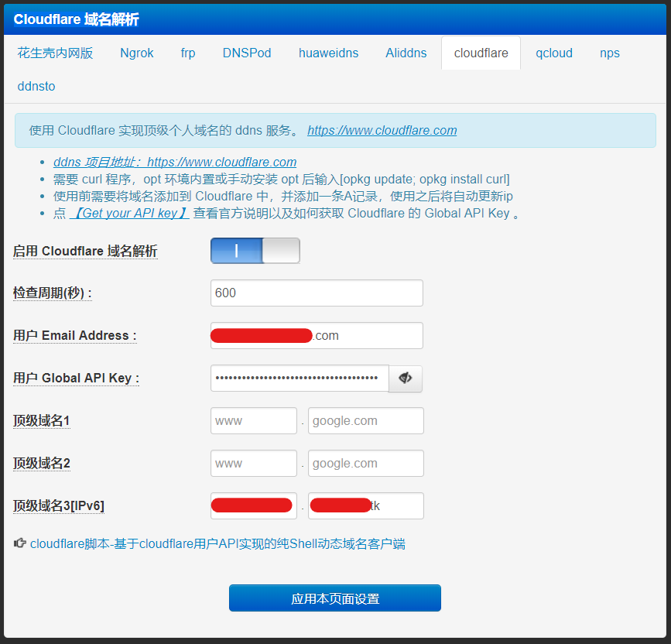Click the 用户 Email Address label
The image size is (671, 644).
click(75, 335)
